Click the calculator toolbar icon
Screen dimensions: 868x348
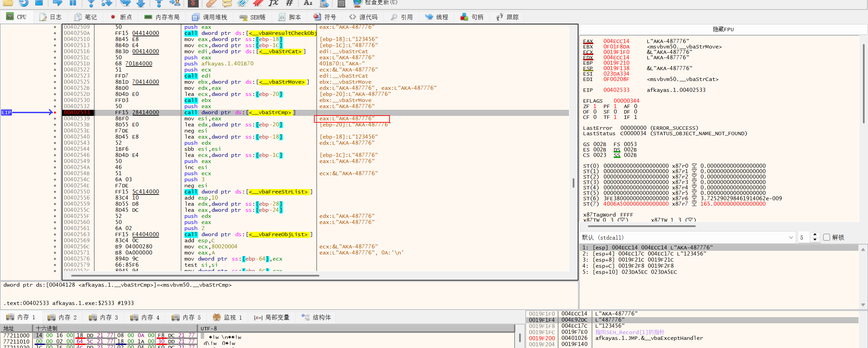point(341,3)
